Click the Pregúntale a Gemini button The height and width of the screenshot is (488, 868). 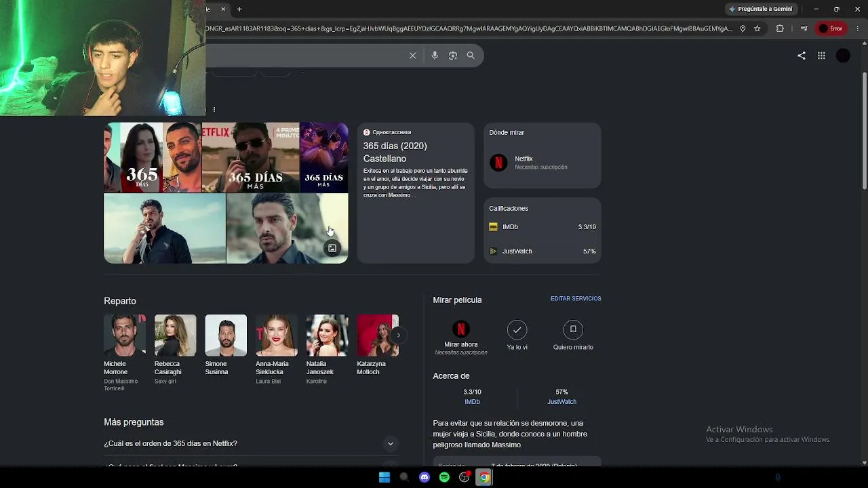[760, 9]
